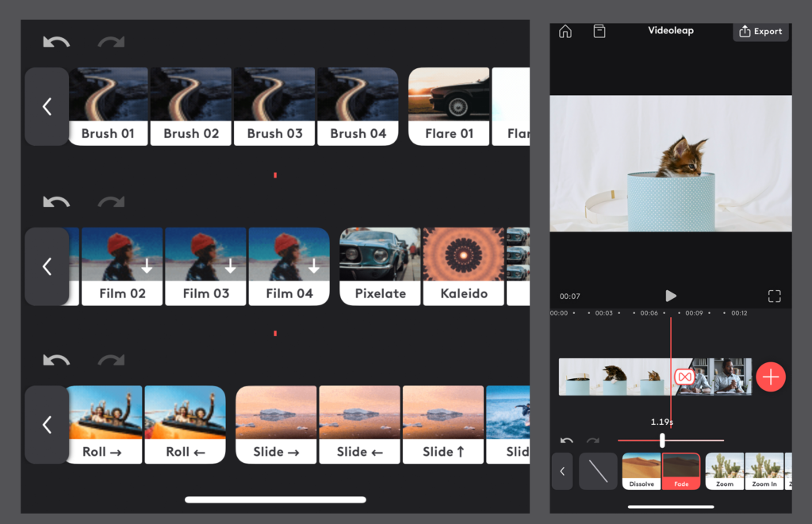Apply the Flare 01 effect

(x=449, y=106)
